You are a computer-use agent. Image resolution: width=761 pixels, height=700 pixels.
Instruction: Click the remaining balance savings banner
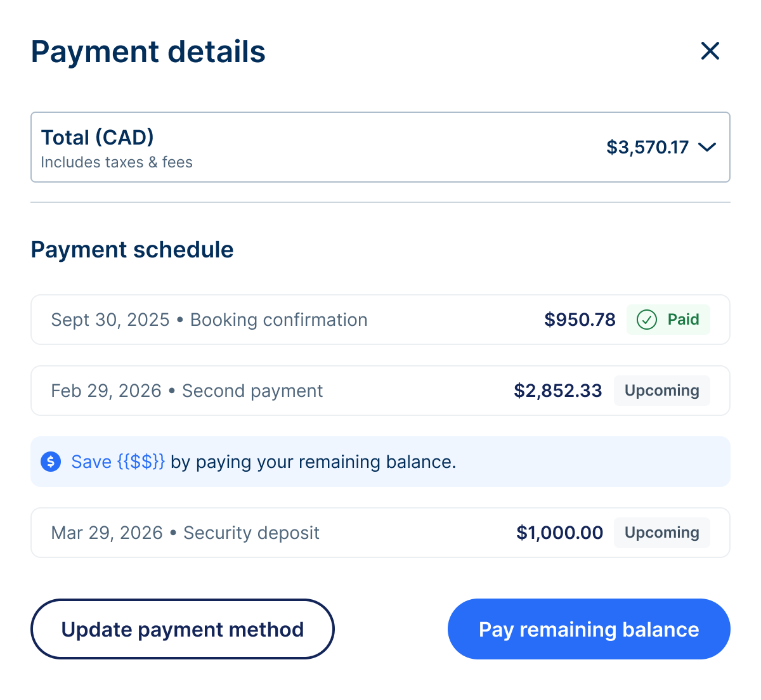(380, 462)
